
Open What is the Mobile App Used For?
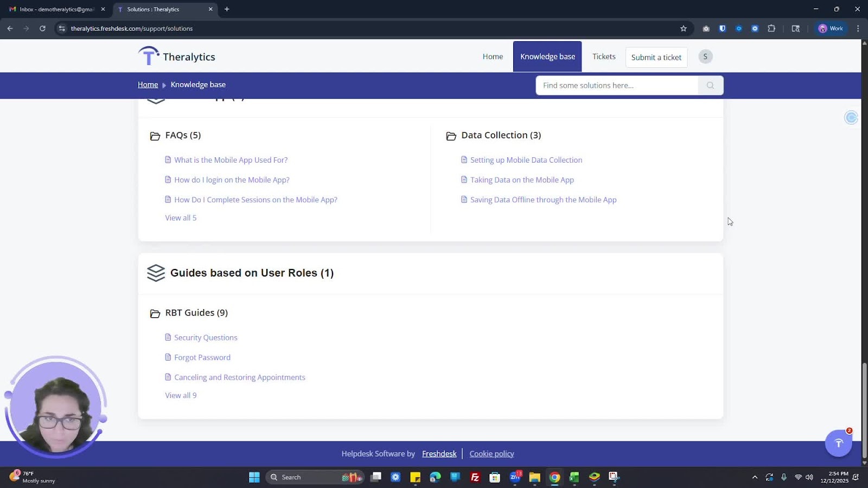click(231, 160)
